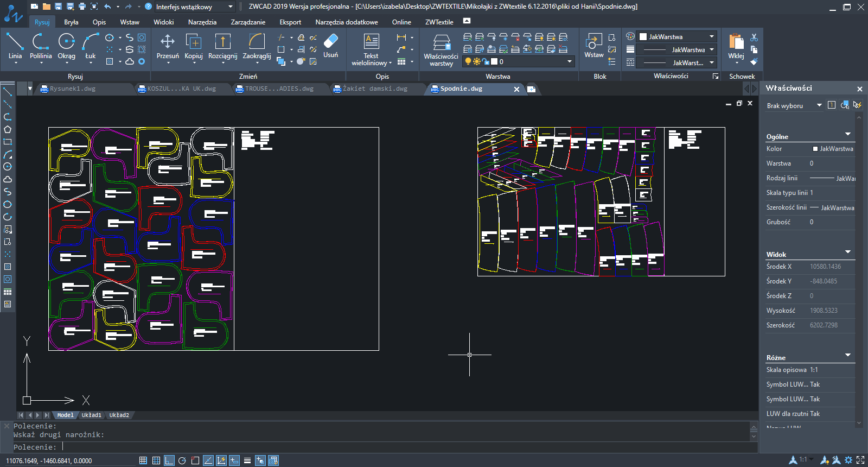868x467 pixels.
Task: Click the cloud revision tool in Rysuj
Action: 130,61
